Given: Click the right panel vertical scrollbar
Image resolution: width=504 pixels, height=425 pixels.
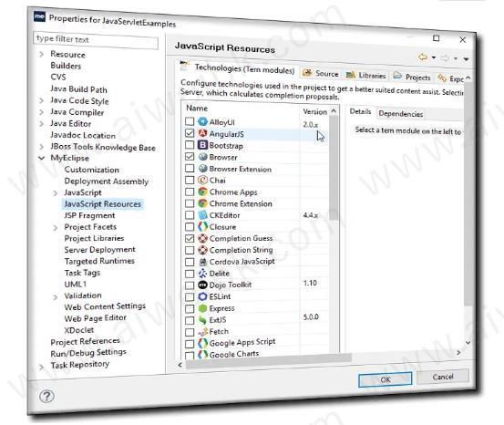Looking at the screenshot, I should (468, 193).
